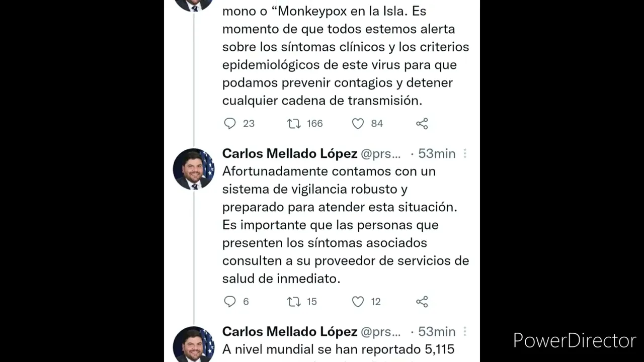Retweet the post with 166 retweets
This screenshot has width=644, height=362.
[294, 124]
